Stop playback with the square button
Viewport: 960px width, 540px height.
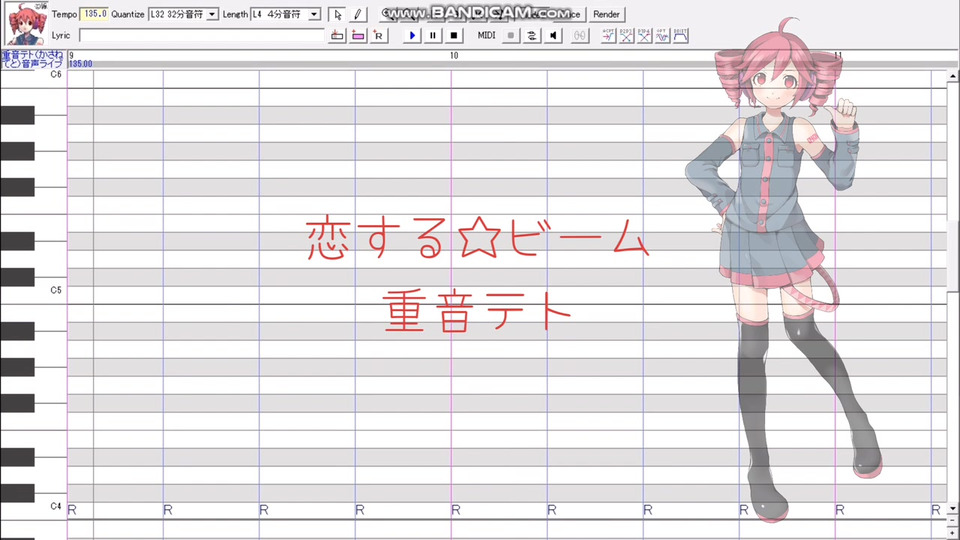tap(454, 36)
